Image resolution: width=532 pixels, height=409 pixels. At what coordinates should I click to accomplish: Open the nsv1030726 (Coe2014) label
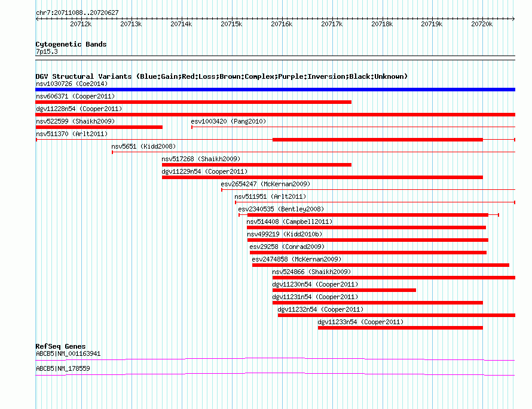[72, 84]
